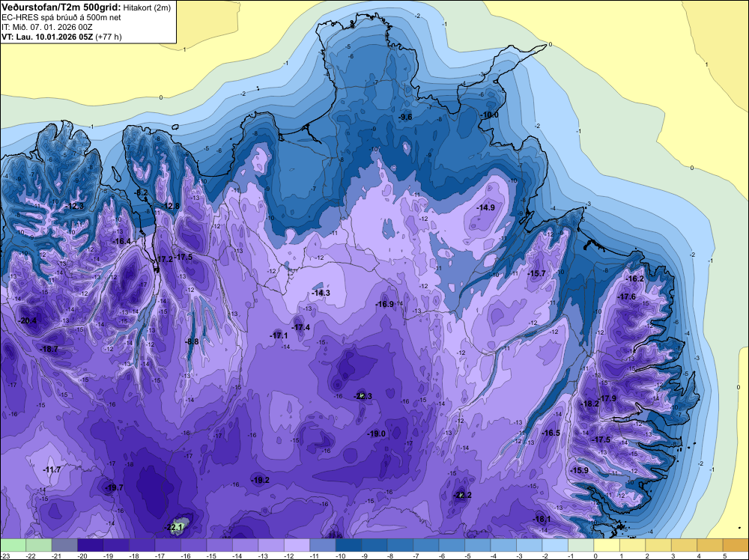Click the -22.1 temperature reading

coord(175,528)
